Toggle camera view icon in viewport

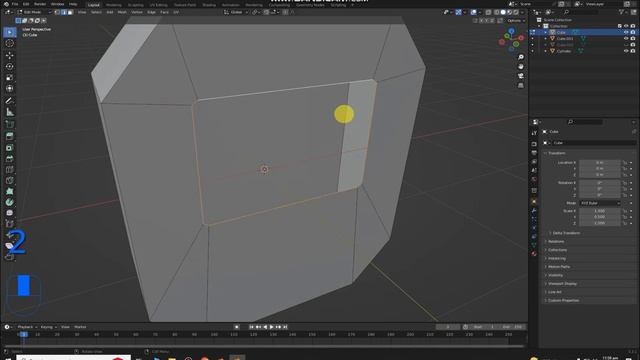click(x=521, y=76)
